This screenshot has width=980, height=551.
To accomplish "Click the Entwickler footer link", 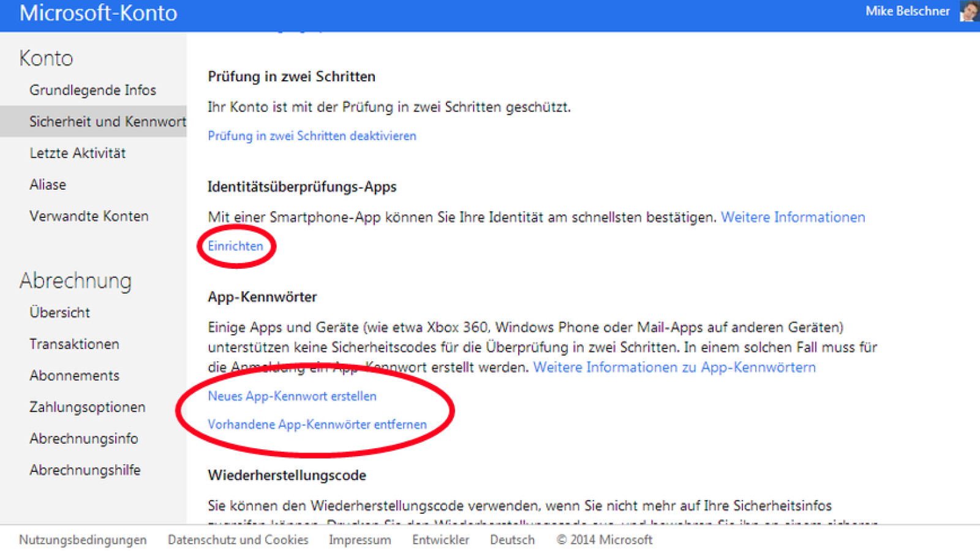I will coord(440,540).
